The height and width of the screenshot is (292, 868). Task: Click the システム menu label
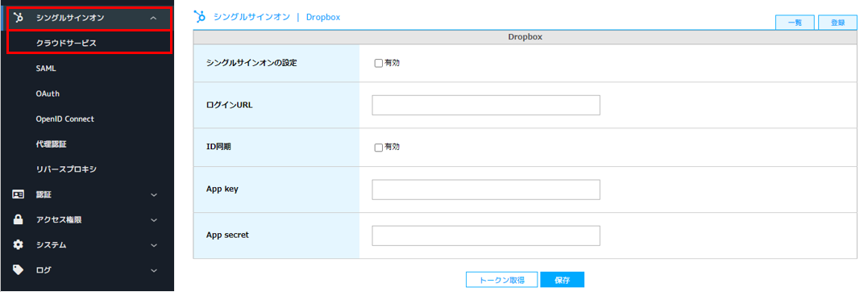(51, 245)
